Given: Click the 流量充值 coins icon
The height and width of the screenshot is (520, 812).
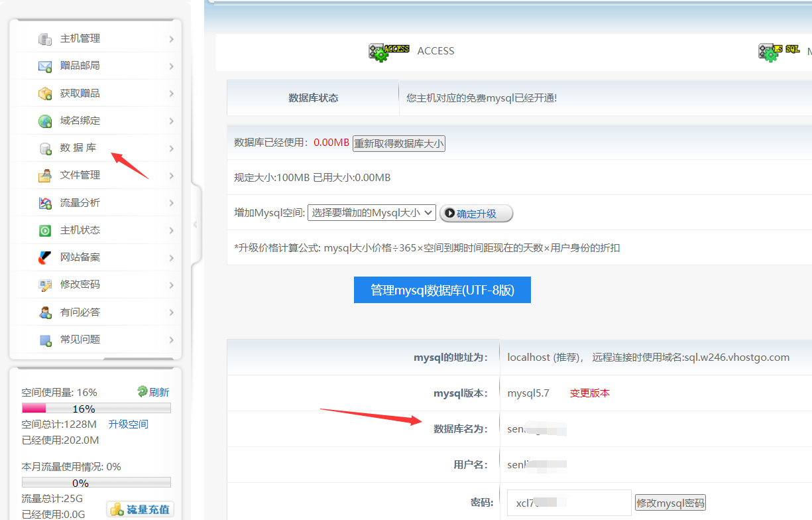Looking at the screenshot, I should pos(117,510).
